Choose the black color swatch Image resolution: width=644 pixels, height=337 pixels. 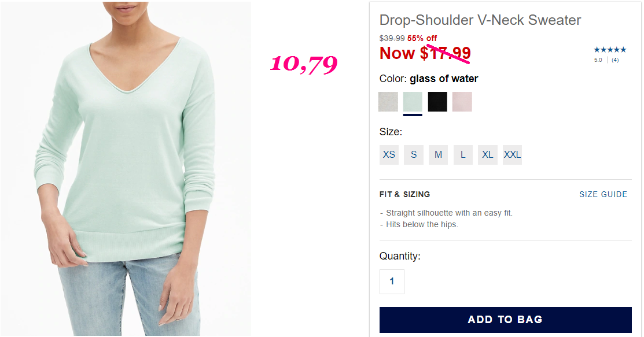tap(437, 101)
